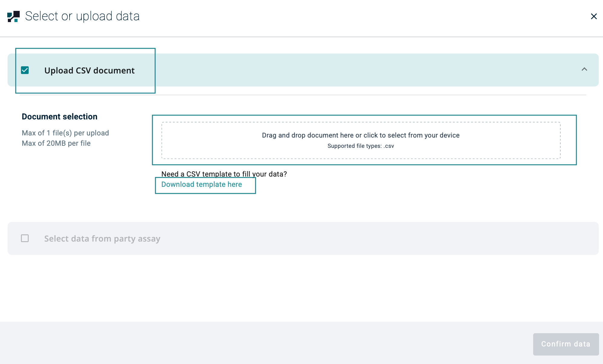Click the Select or upload data title

(82, 16)
